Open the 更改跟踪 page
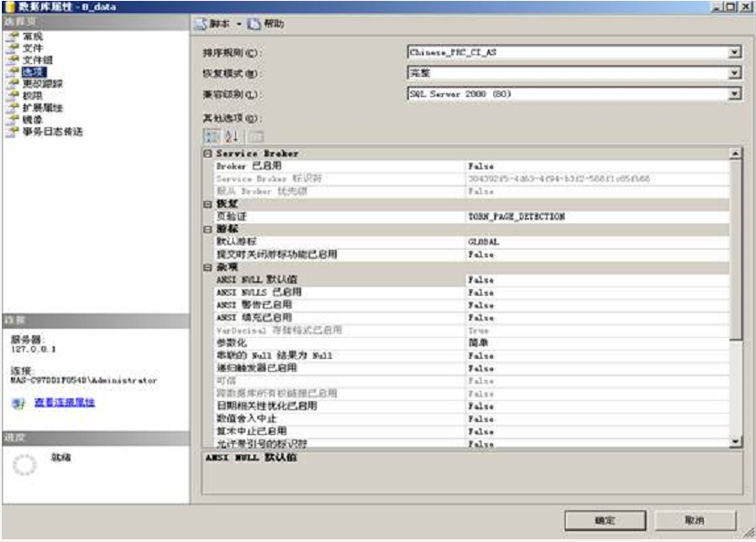The height and width of the screenshot is (542, 756). (x=42, y=84)
